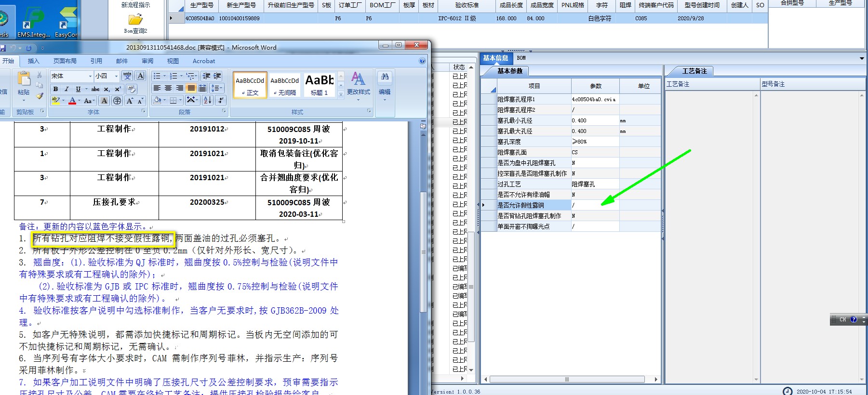This screenshot has width=868, height=395.
Task: Click Decrease Indent icon
Action: point(206,76)
